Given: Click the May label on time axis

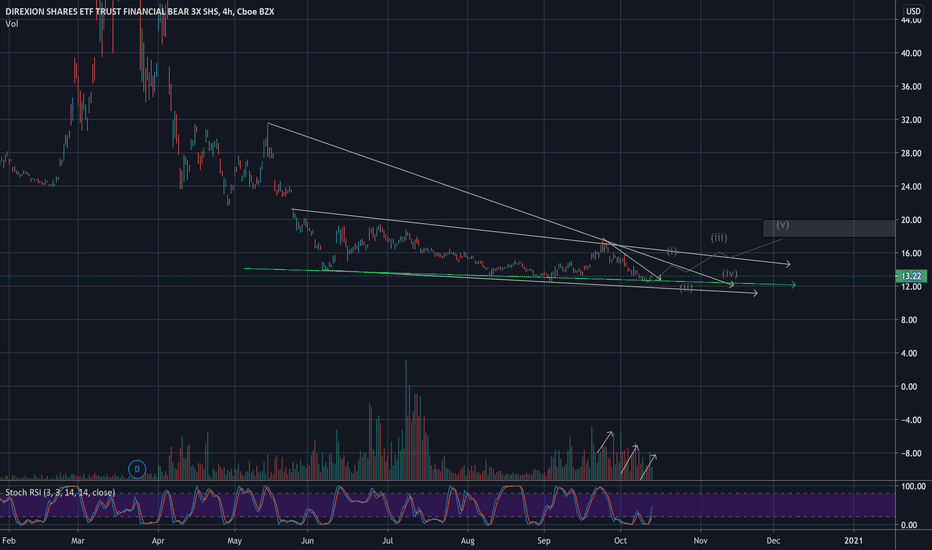Looking at the screenshot, I should point(235,540).
